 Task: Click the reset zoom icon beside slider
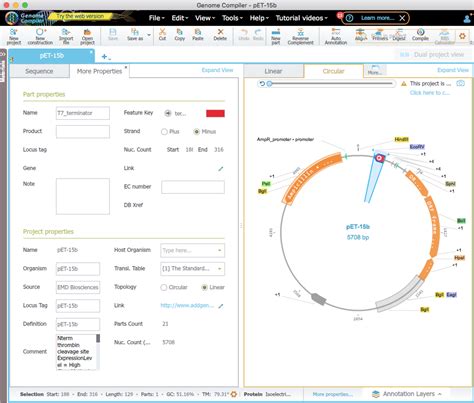262,84
